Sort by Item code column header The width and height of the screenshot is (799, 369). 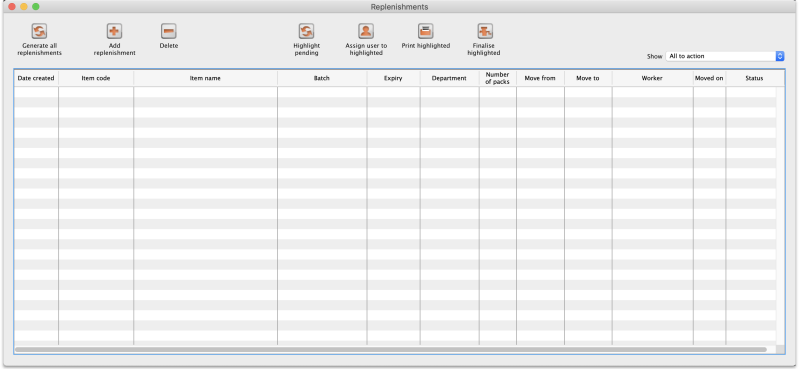tap(96, 78)
